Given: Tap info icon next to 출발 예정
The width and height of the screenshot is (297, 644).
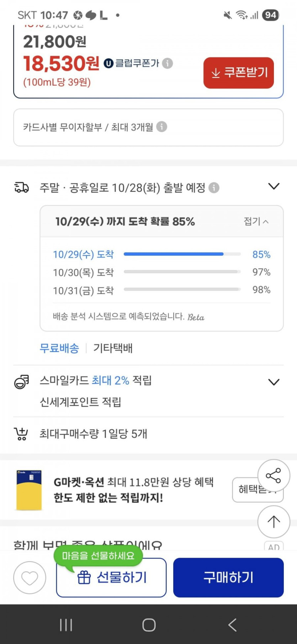Looking at the screenshot, I should [x=214, y=188].
